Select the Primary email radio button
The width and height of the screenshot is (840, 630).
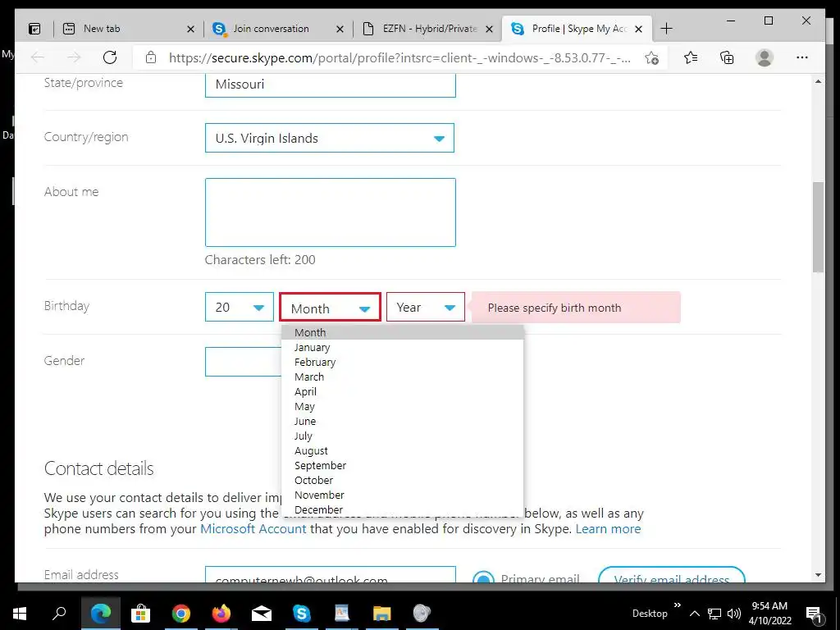click(484, 577)
